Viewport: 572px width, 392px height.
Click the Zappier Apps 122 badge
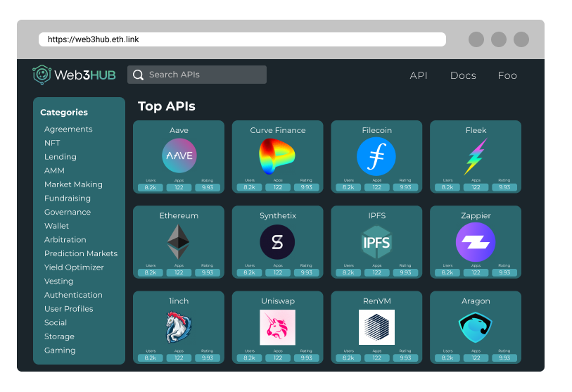coord(476,272)
